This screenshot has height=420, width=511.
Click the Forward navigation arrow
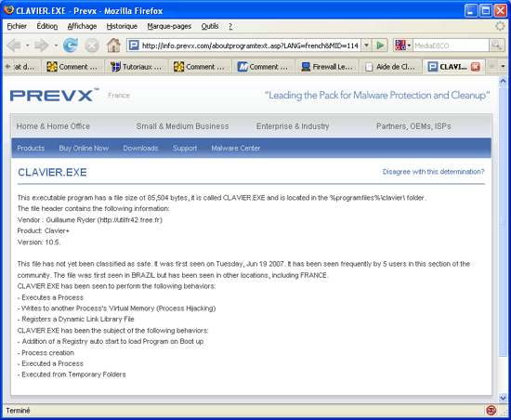coord(42,46)
